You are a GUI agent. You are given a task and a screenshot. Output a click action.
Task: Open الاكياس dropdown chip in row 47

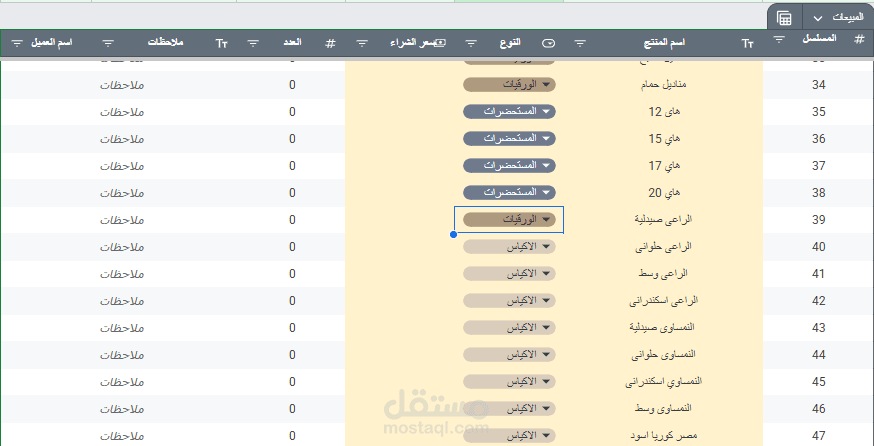tap(509, 435)
